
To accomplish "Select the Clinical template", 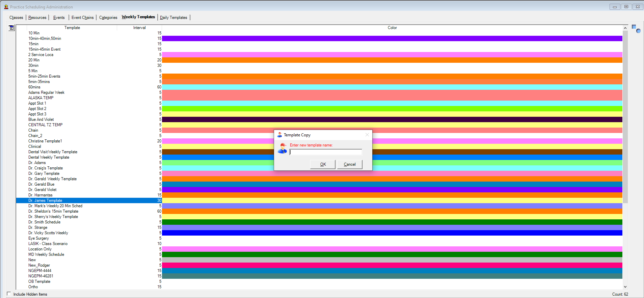I will [x=35, y=146].
